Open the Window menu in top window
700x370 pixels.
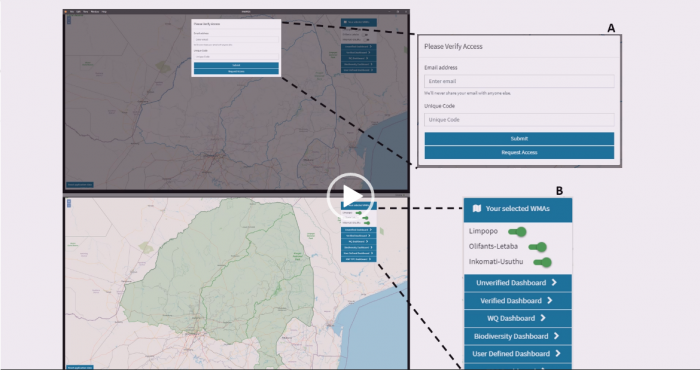(95, 11)
